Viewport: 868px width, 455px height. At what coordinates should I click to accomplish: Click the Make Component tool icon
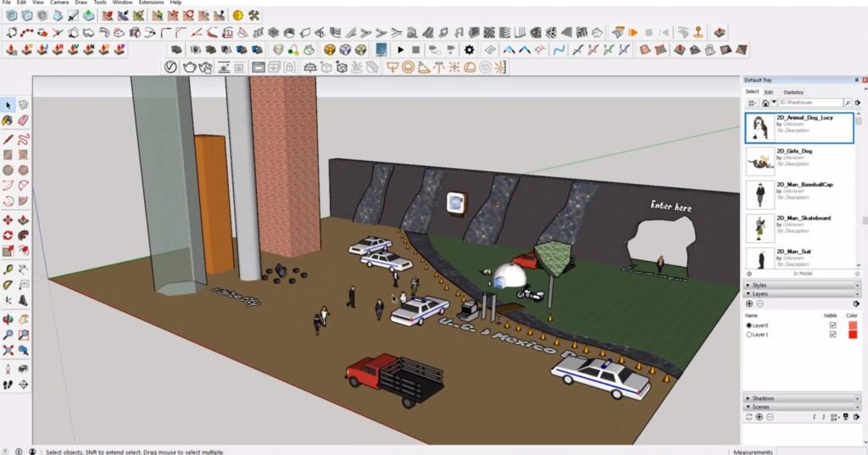pyautogui.click(x=23, y=105)
